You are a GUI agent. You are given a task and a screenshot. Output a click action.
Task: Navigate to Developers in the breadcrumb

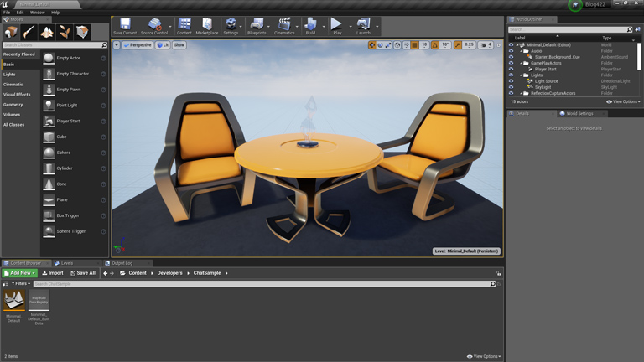(x=169, y=273)
